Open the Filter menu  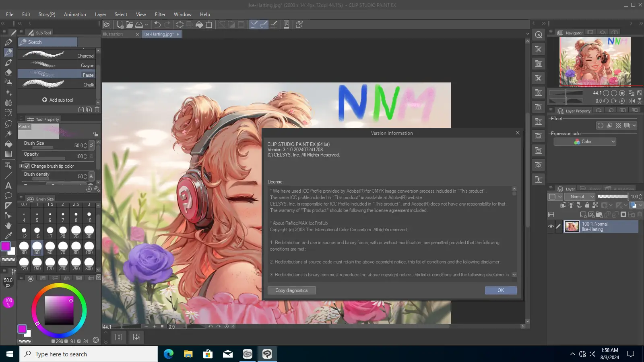(160, 14)
